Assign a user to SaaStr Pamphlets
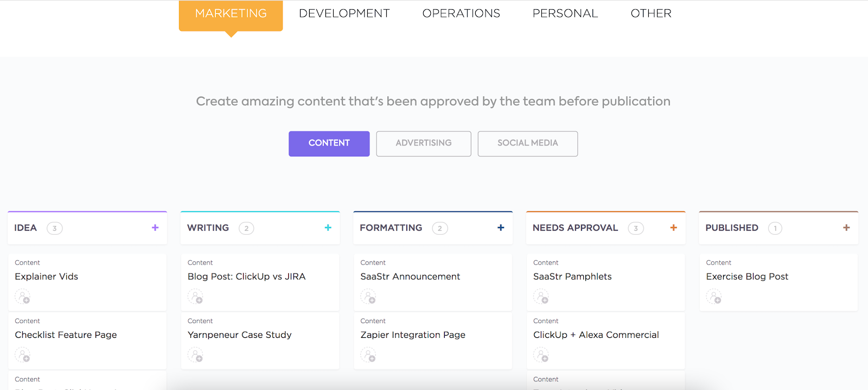Image resolution: width=868 pixels, height=390 pixels. (541, 297)
